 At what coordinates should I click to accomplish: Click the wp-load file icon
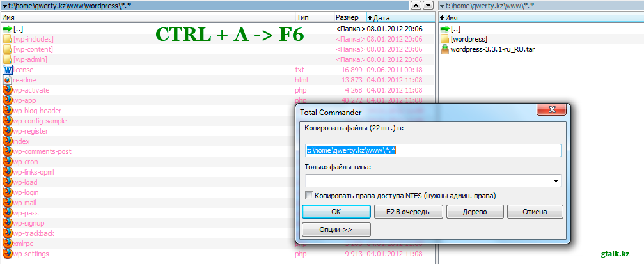pos(8,182)
